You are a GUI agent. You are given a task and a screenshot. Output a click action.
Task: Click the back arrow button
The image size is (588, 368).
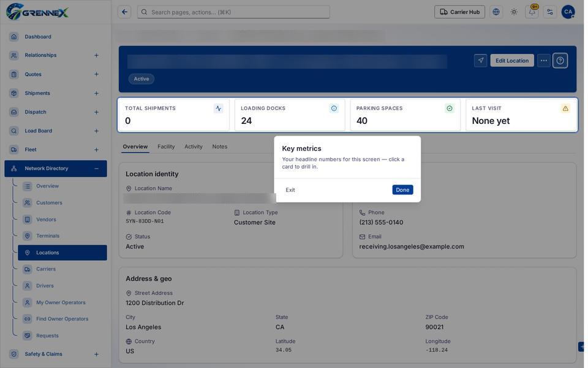pos(124,12)
